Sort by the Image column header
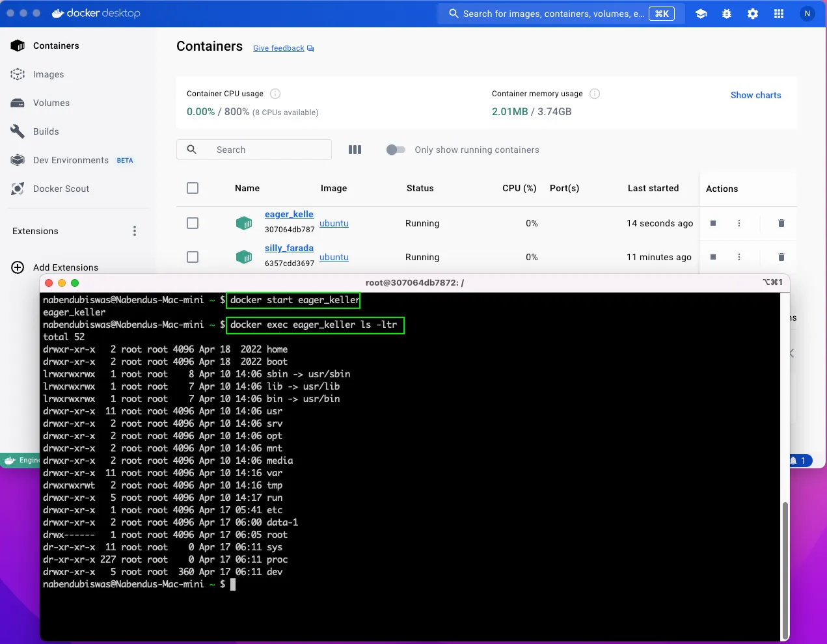The height and width of the screenshot is (644, 827). 334,188
